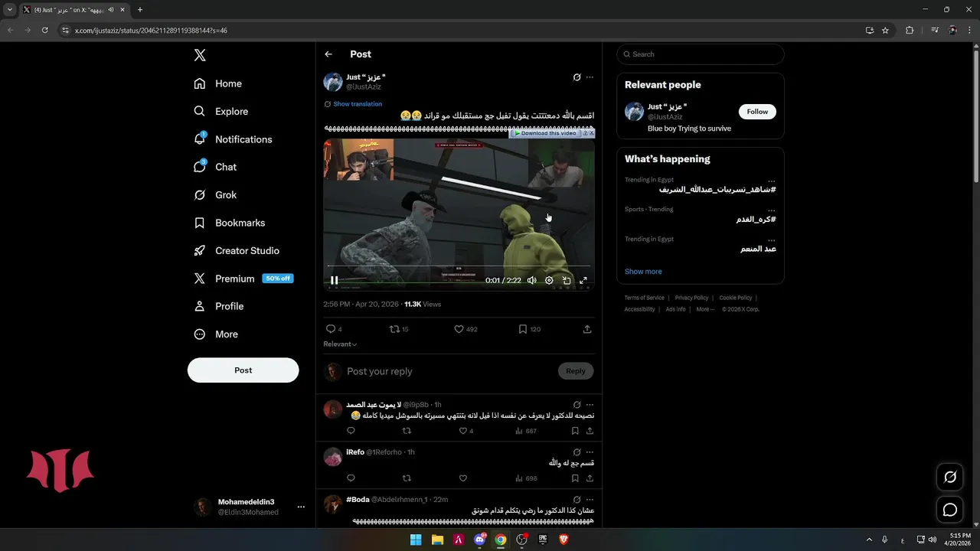Open Grok in the sidebar
The height and width of the screenshot is (551, 980).
pos(216,195)
